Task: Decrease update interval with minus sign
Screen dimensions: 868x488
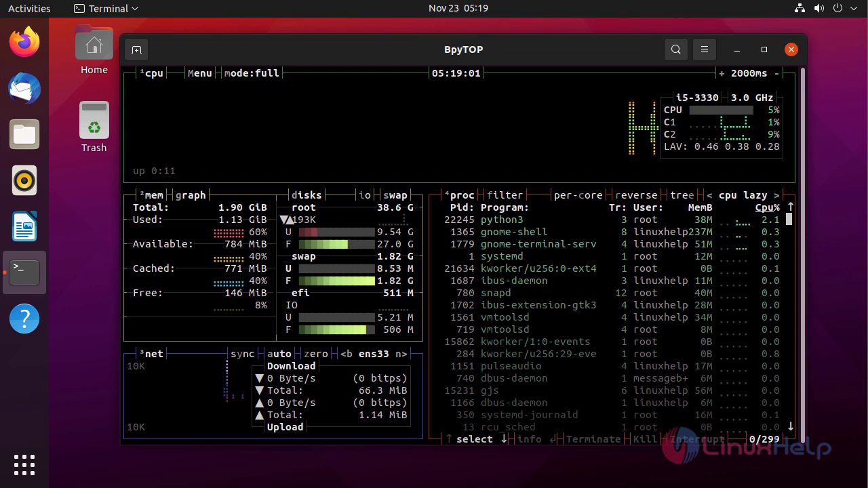Action: [776, 73]
